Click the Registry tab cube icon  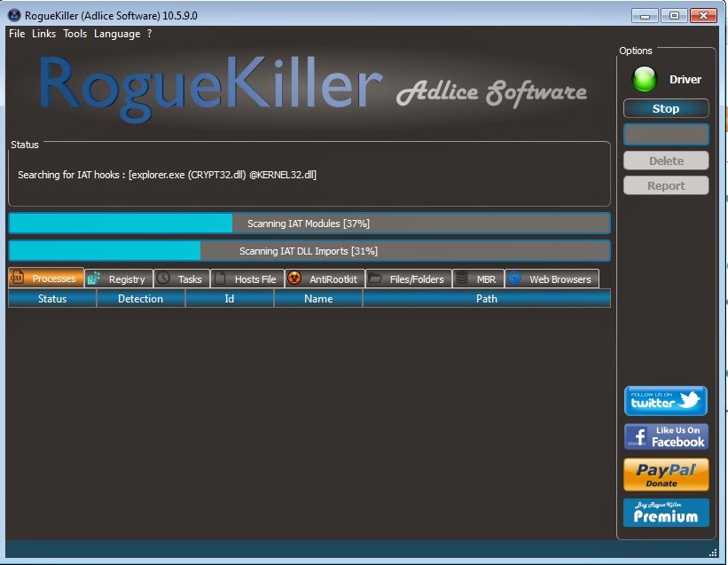94,278
